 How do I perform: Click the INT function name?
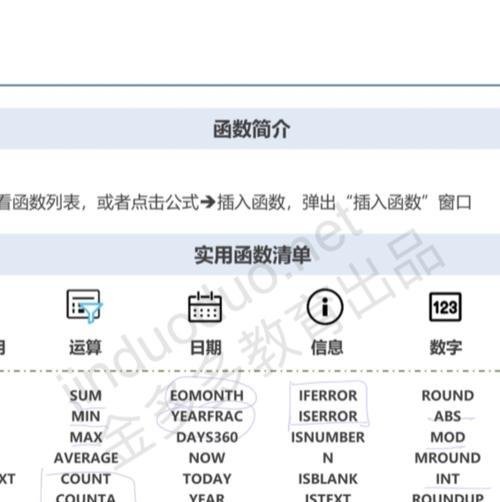(448, 479)
